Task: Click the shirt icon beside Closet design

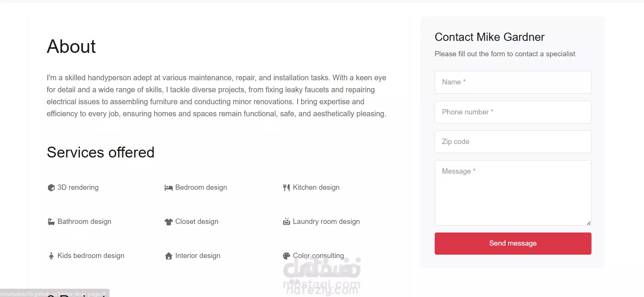Action: click(x=169, y=222)
